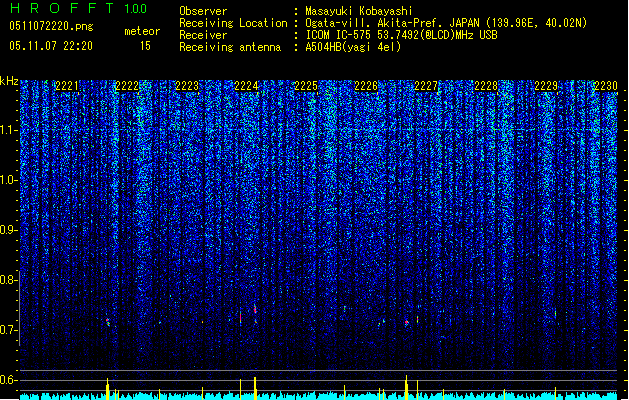Click the 'Receiving antenna' field label

pos(230,47)
